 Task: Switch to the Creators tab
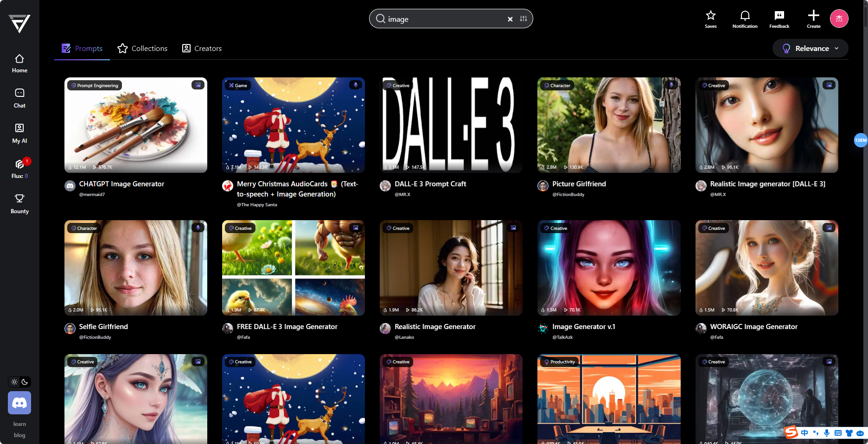point(202,48)
